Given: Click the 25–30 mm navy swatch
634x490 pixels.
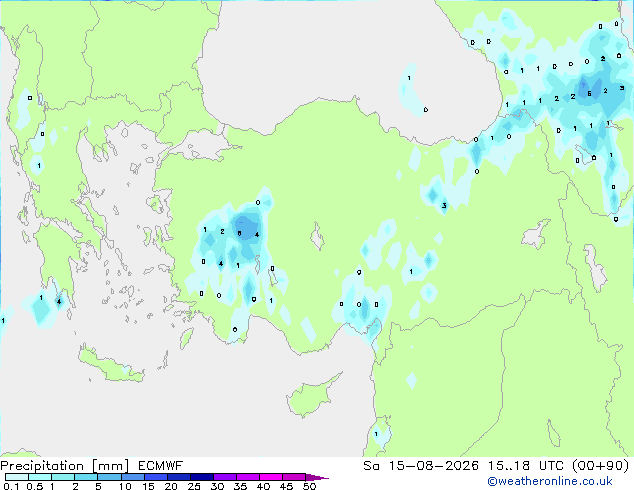Looking at the screenshot, I should tap(201, 477).
